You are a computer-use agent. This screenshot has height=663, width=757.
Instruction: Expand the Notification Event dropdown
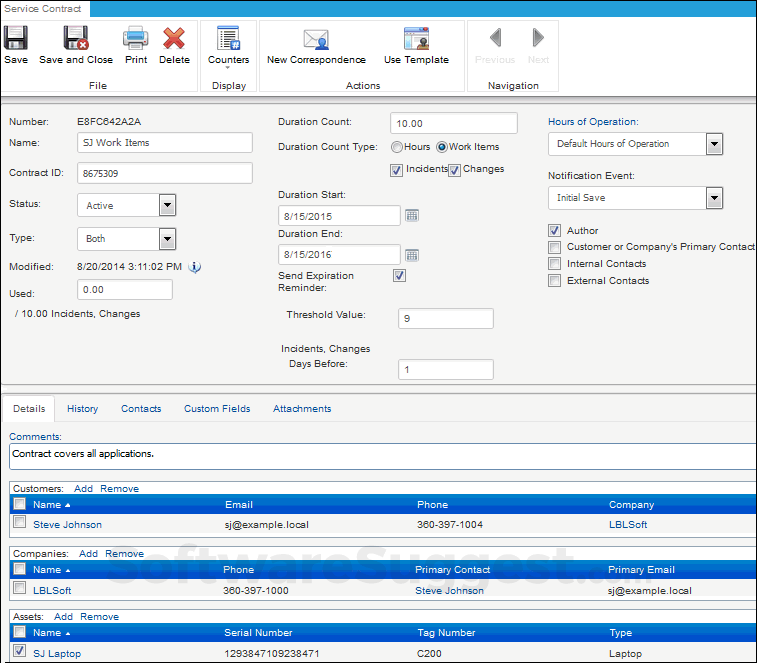coord(713,198)
